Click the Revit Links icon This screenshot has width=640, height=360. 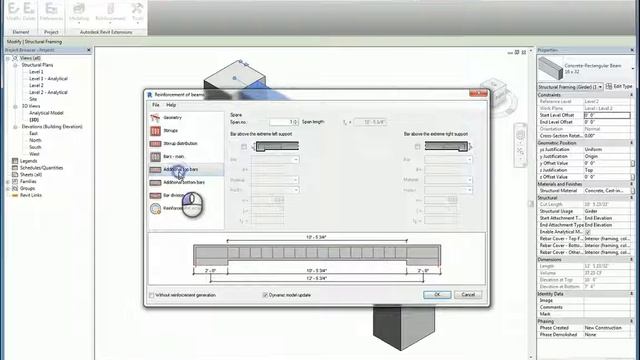(x=15, y=196)
